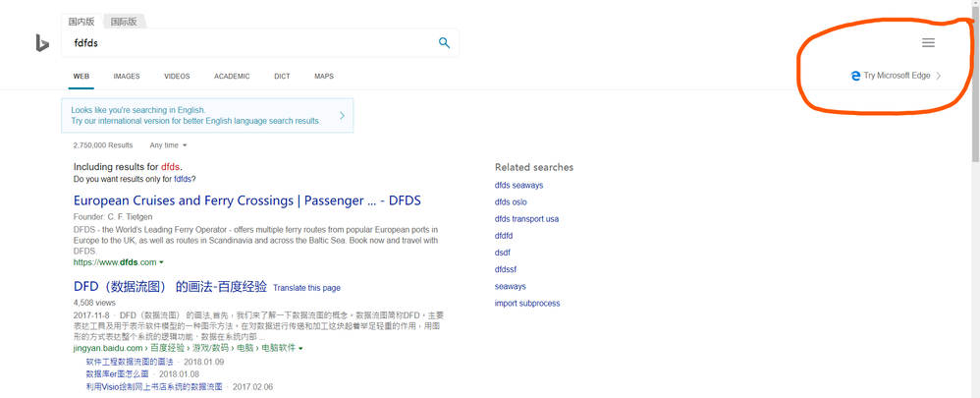Click Translate this page link
Image resolution: width=980 pixels, height=398 pixels.
coord(307,288)
